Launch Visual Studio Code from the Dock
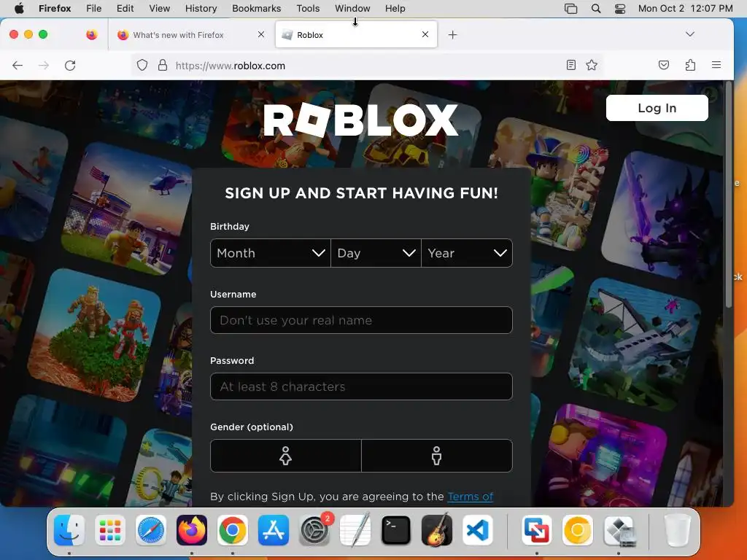 [478, 530]
